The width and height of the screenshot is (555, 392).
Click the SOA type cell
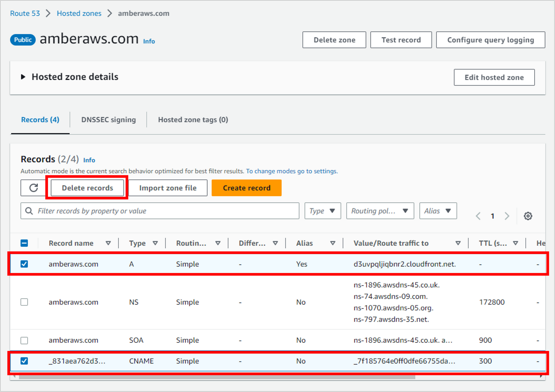(136, 340)
